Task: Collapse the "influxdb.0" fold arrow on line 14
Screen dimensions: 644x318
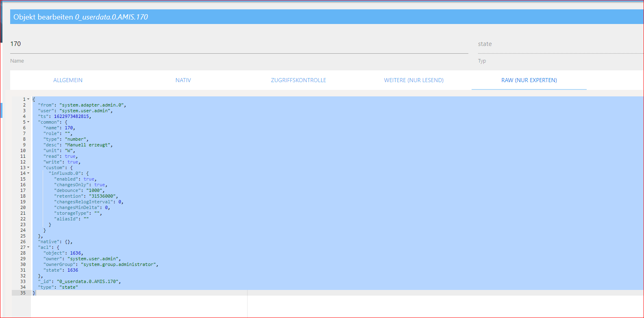Action: coord(28,173)
